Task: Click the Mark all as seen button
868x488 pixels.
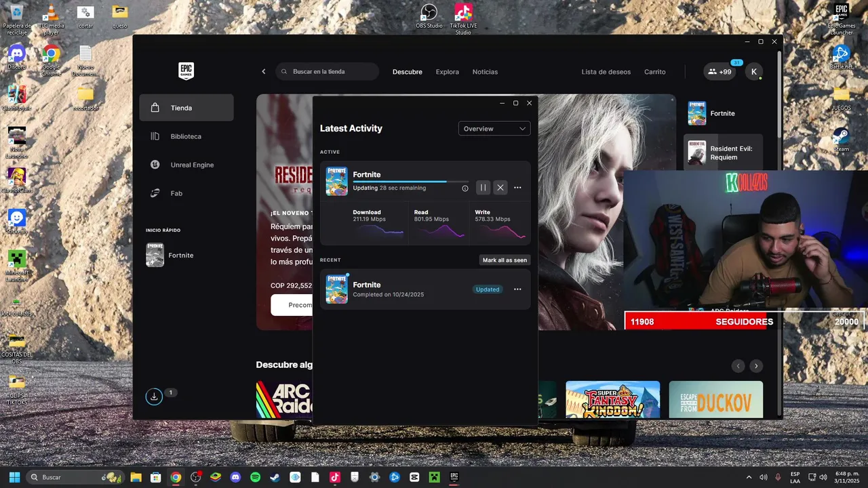Action: pos(505,260)
